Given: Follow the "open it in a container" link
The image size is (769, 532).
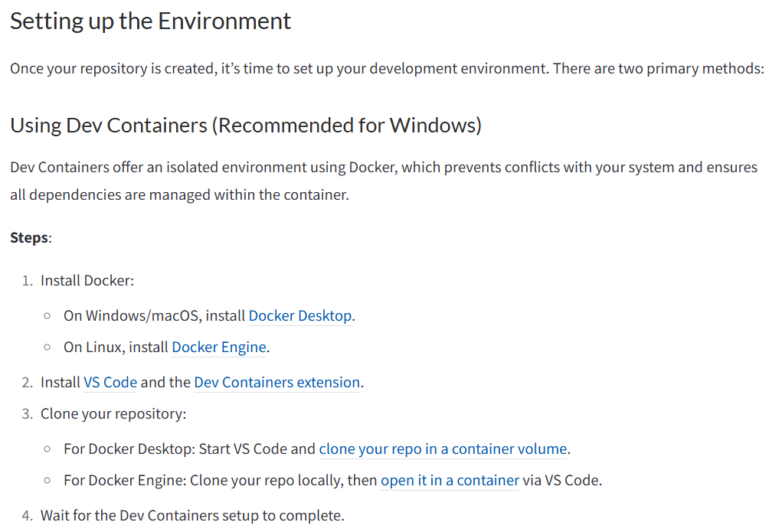Looking at the screenshot, I should [450, 481].
